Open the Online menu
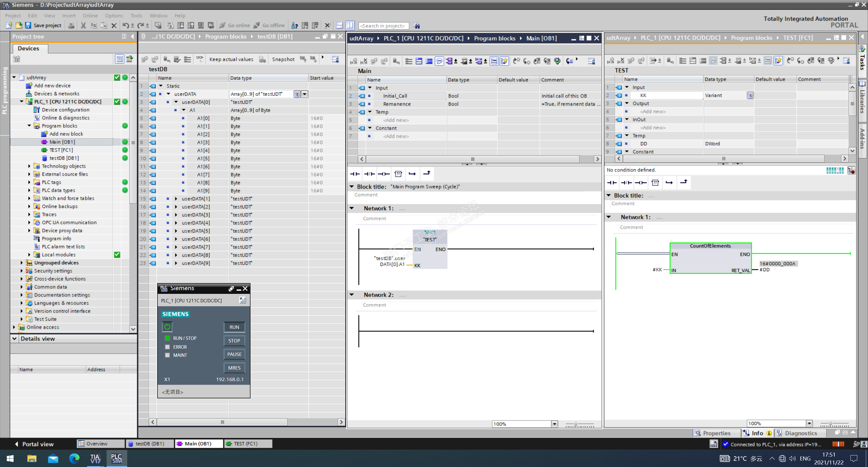Image resolution: width=868 pixels, height=467 pixels. (90, 16)
